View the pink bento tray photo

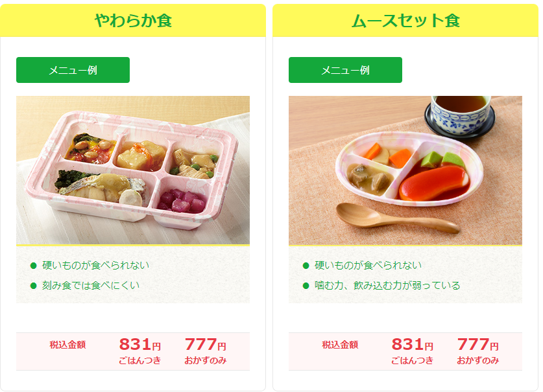click(133, 170)
